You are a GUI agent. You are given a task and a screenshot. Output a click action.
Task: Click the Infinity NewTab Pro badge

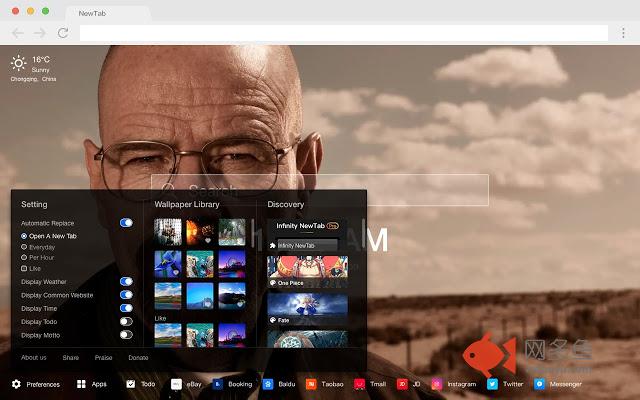coord(333,226)
